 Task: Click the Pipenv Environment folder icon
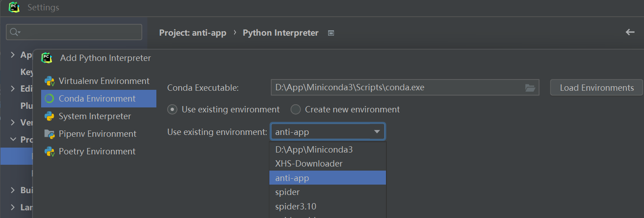click(49, 134)
